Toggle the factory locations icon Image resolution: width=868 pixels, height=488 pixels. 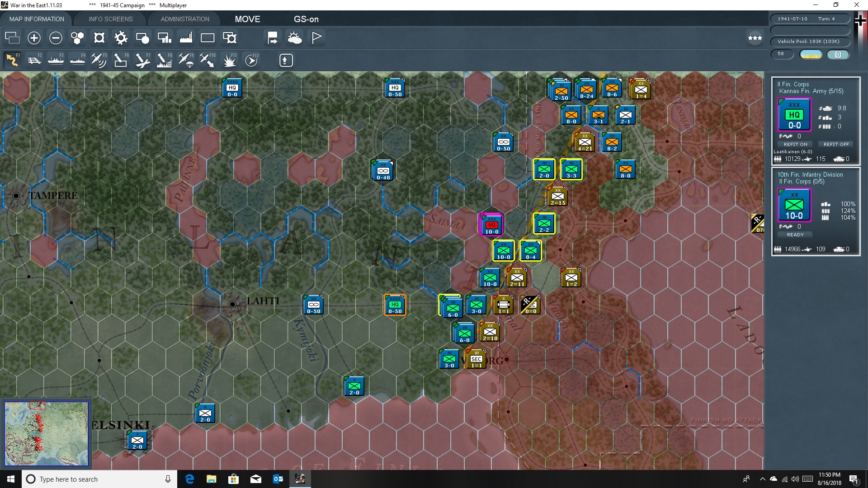[186, 38]
